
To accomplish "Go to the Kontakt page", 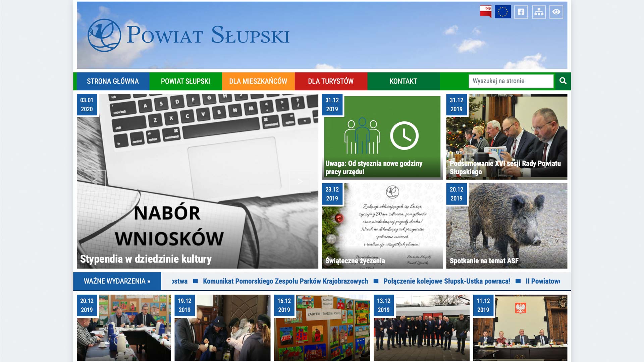I will [x=403, y=81].
